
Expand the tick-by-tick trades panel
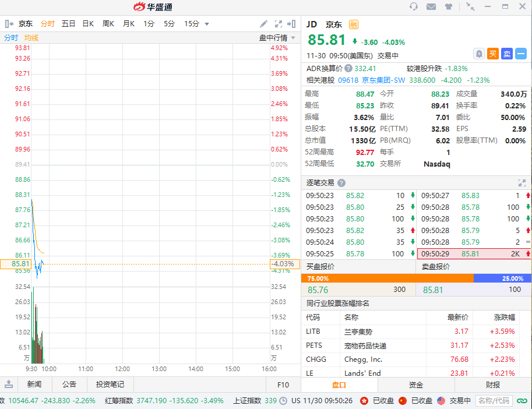522,183
